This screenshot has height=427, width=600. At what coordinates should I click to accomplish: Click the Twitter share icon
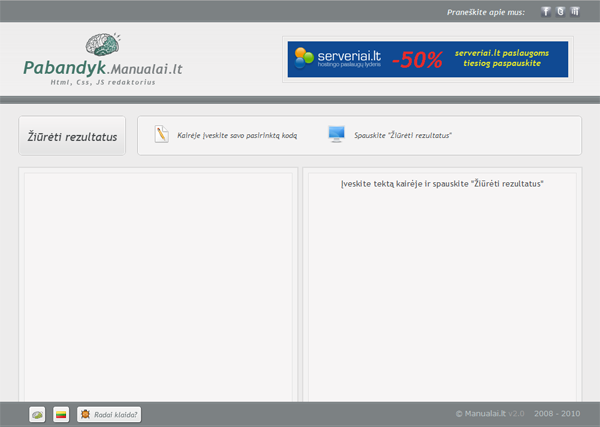[560, 12]
